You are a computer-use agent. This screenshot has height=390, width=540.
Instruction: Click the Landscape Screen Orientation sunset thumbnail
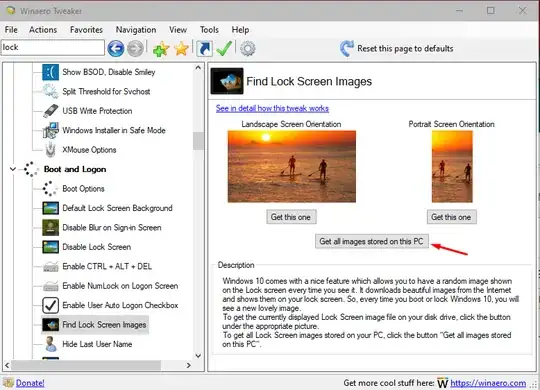point(292,166)
